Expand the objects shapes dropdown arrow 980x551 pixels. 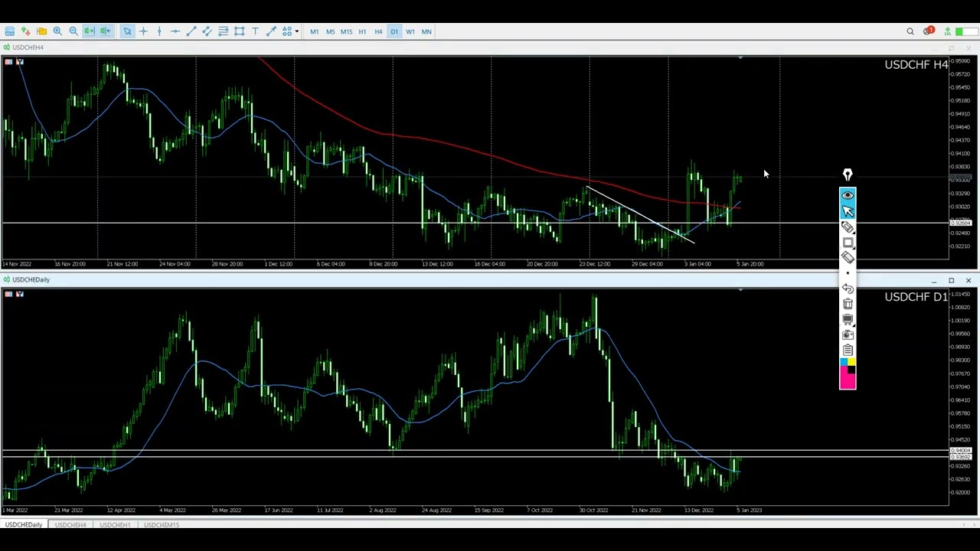[296, 31]
